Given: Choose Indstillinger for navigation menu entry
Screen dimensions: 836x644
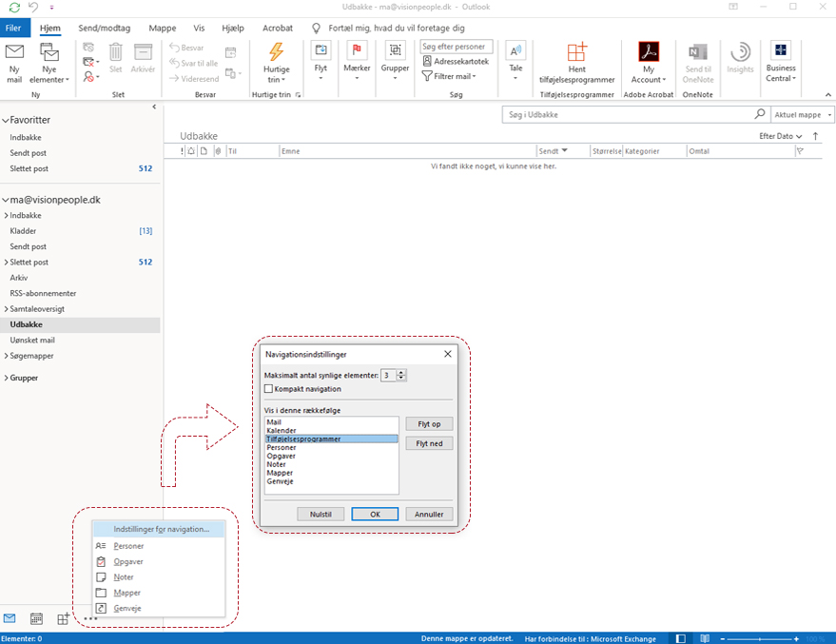Looking at the screenshot, I should point(159,529).
